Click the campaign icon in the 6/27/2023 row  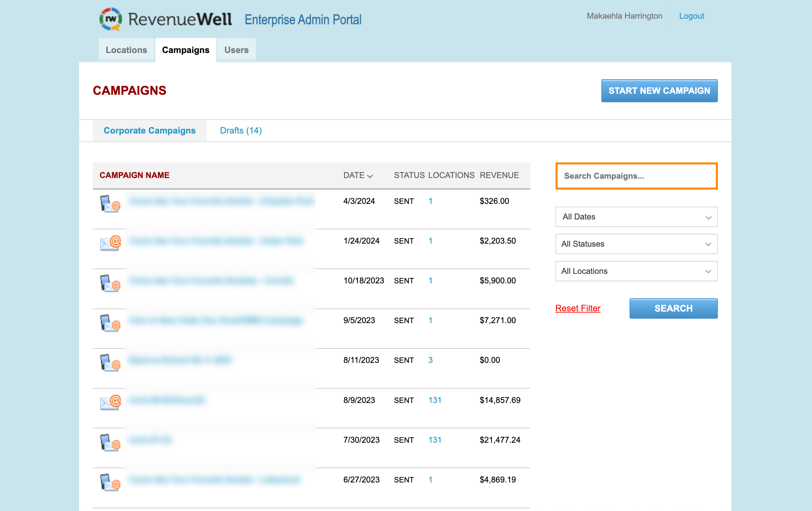(110, 482)
